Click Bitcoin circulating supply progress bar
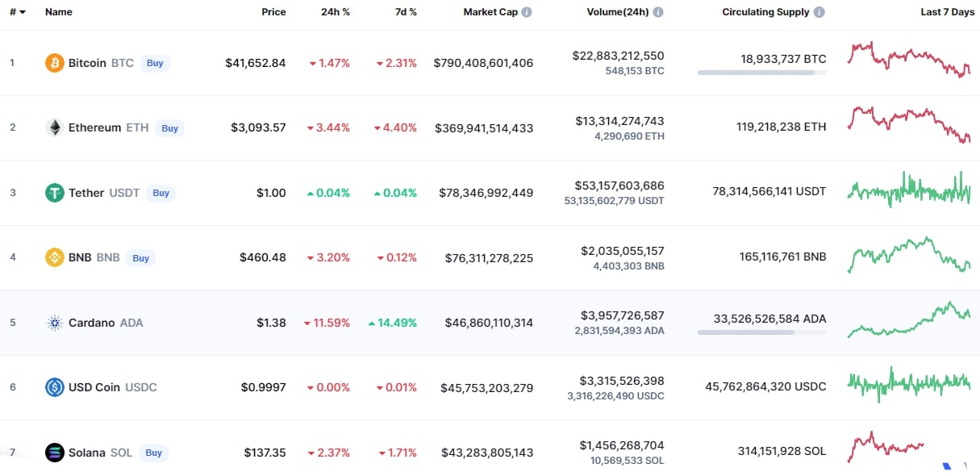This screenshot has width=980, height=476. (x=762, y=73)
